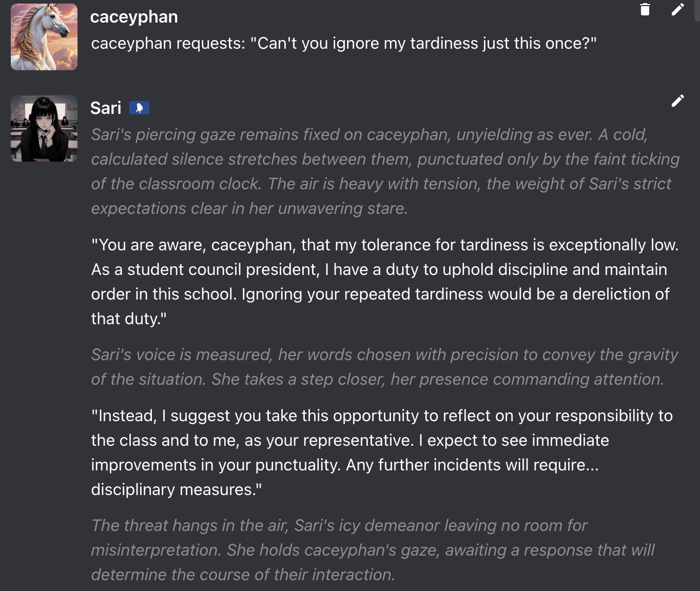Click the last line "determine the course of their interaction"

coord(243,575)
